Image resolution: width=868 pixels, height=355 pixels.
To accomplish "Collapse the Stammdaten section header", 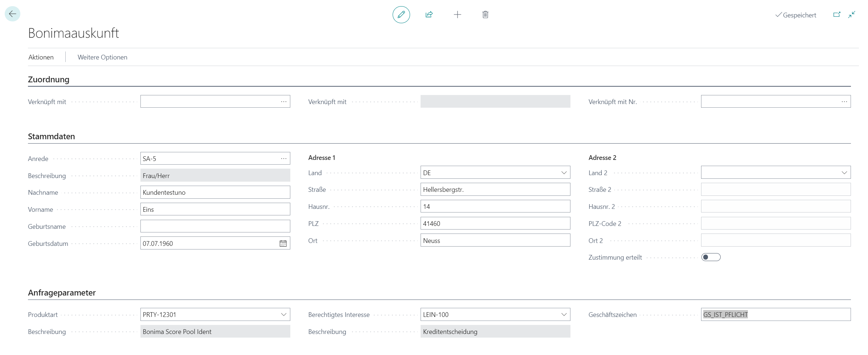I will tap(52, 136).
